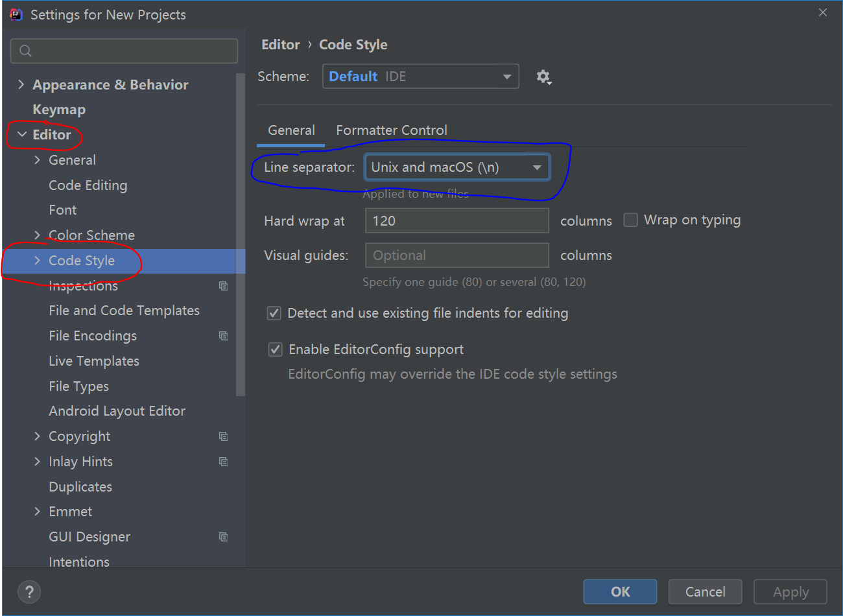Click the help question mark button
This screenshot has width=843, height=616.
click(29, 591)
